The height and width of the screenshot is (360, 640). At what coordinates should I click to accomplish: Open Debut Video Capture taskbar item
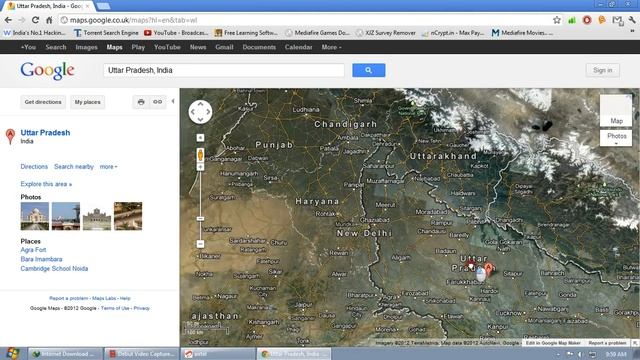(142, 354)
